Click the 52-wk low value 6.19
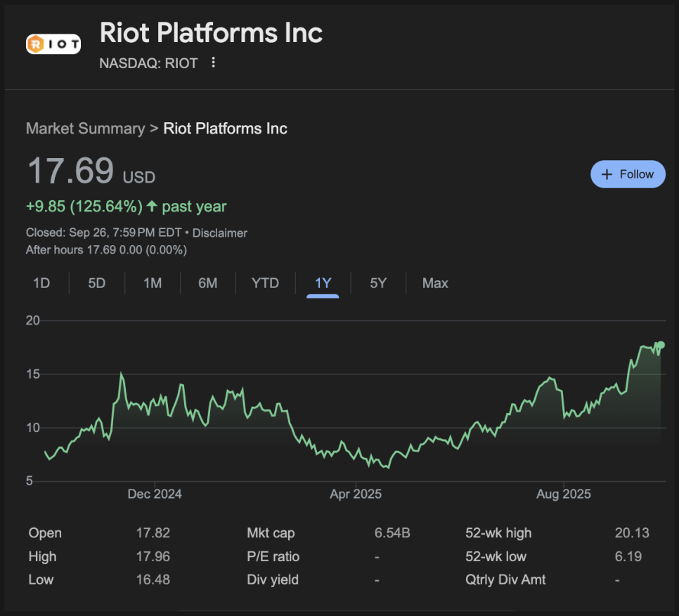 pyautogui.click(x=628, y=556)
